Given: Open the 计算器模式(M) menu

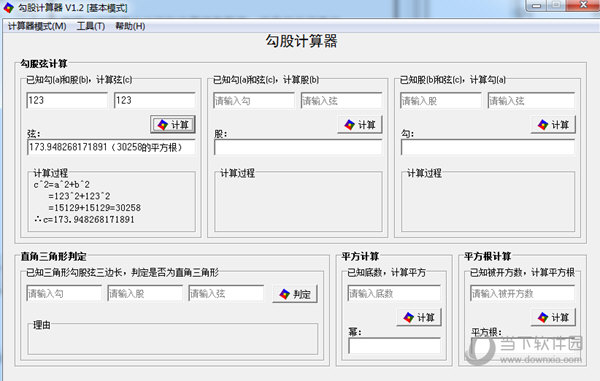Looking at the screenshot, I should pyautogui.click(x=37, y=26).
